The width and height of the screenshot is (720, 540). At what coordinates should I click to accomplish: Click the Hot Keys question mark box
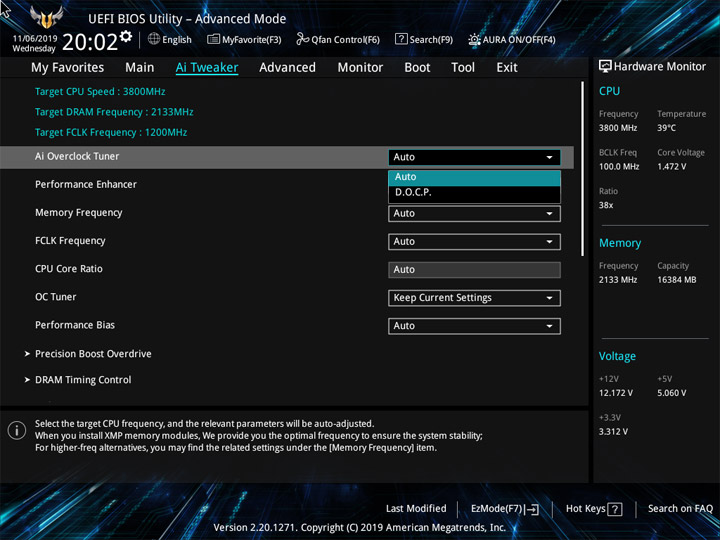pyautogui.click(x=614, y=509)
